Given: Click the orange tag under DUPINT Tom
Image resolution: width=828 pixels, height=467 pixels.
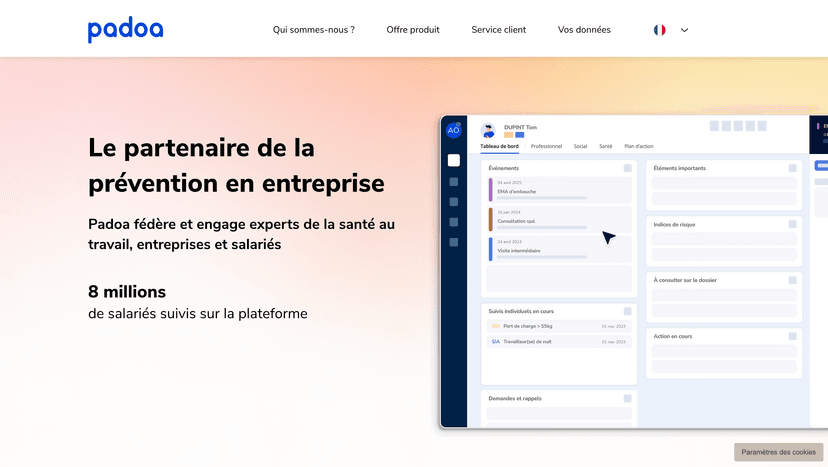Looking at the screenshot, I should (x=508, y=135).
